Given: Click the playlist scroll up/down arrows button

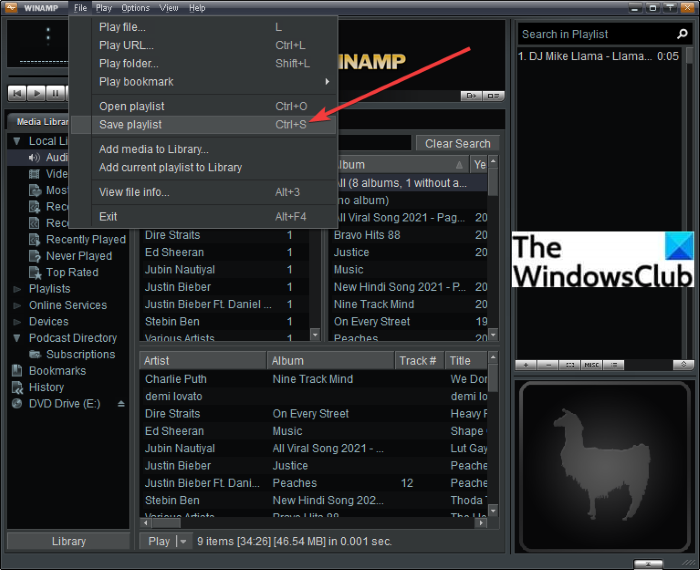Looking at the screenshot, I should tap(683, 365).
